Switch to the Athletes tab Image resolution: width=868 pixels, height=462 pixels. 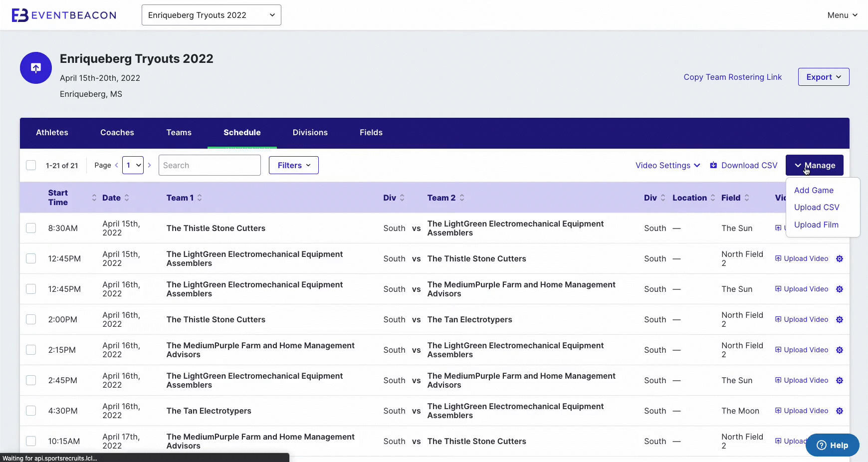point(52,133)
